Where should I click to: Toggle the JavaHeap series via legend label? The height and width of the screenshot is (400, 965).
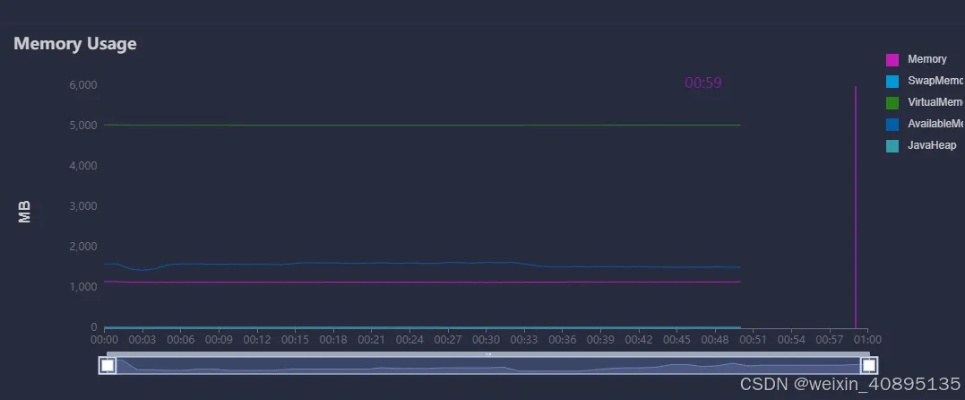[x=932, y=146]
